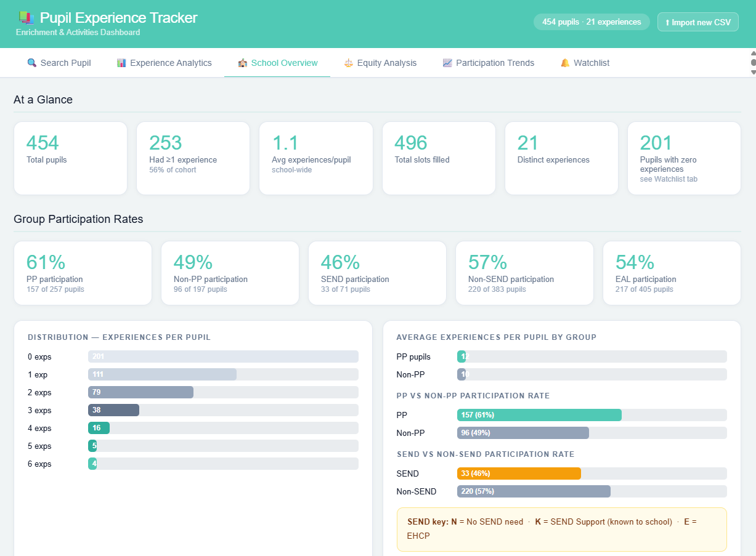Click the scales icon for Equity Analysis
The height and width of the screenshot is (556, 756).
349,63
